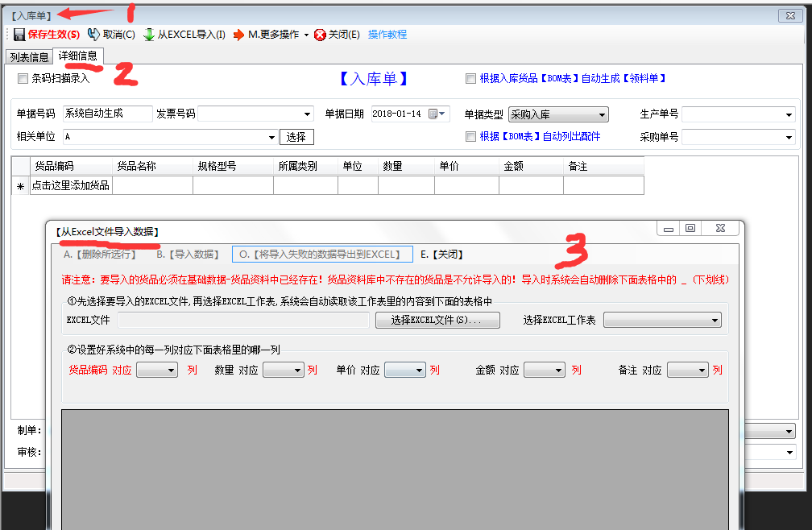Image resolution: width=812 pixels, height=530 pixels.
Task: Enable the 条码扫描录入 checkbox
Action: [23, 79]
